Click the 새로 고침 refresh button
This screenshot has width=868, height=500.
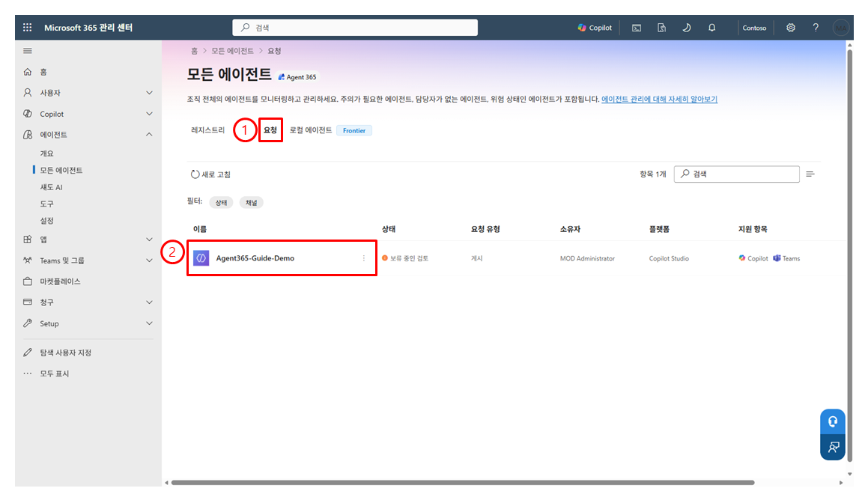point(210,174)
